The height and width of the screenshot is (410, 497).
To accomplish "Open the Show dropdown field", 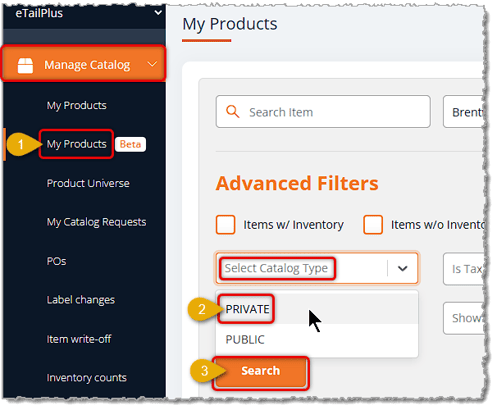I will point(463,318).
